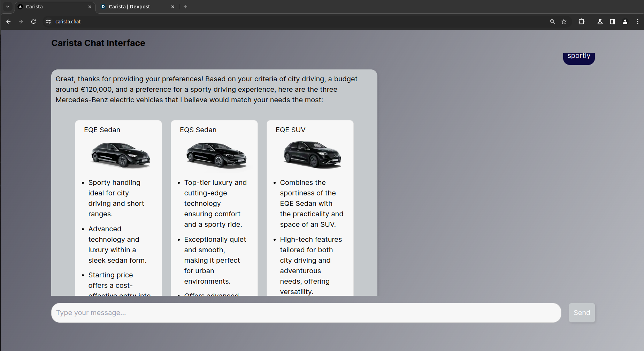Open a new browser tab
This screenshot has height=351, width=644.
click(x=185, y=7)
